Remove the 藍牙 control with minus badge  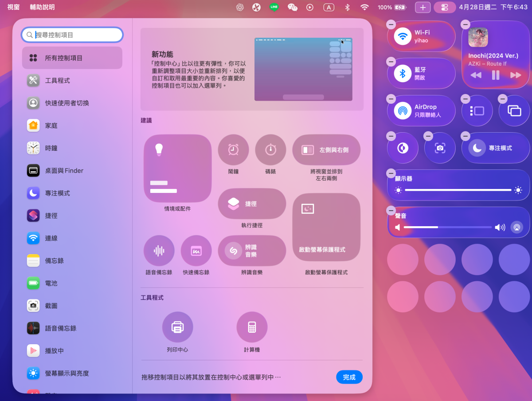[x=391, y=62]
